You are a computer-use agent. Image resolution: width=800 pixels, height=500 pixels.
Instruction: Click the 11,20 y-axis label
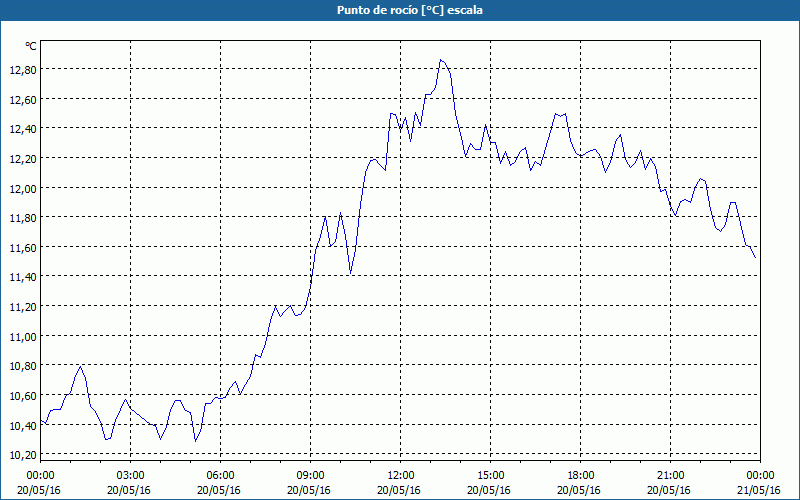[23, 307]
